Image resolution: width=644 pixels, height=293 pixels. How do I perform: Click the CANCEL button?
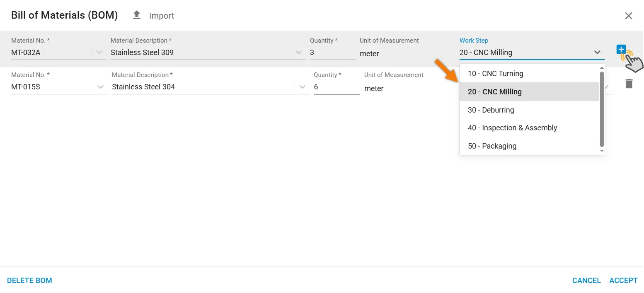tap(586, 281)
